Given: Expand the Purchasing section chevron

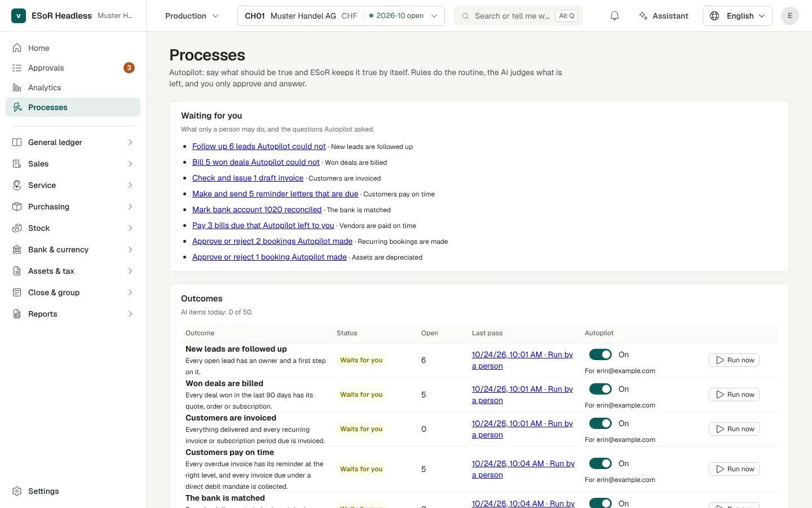Looking at the screenshot, I should (x=130, y=207).
